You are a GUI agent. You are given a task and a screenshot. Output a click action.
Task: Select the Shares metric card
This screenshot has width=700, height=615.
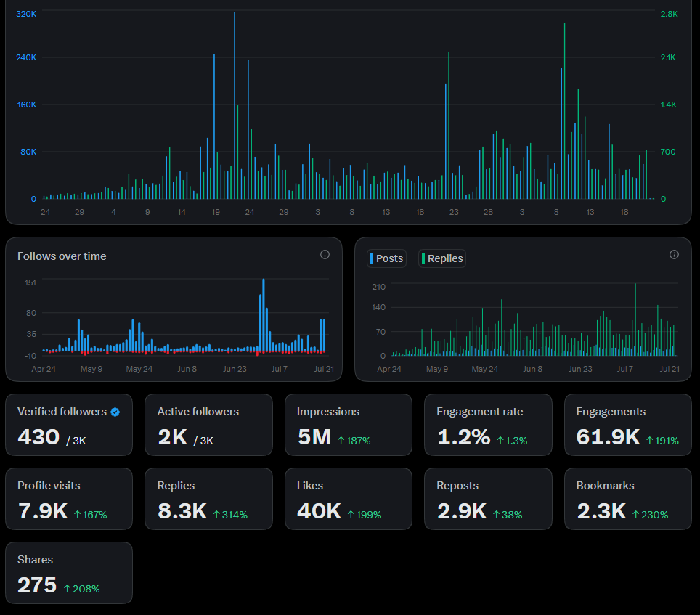[69, 573]
